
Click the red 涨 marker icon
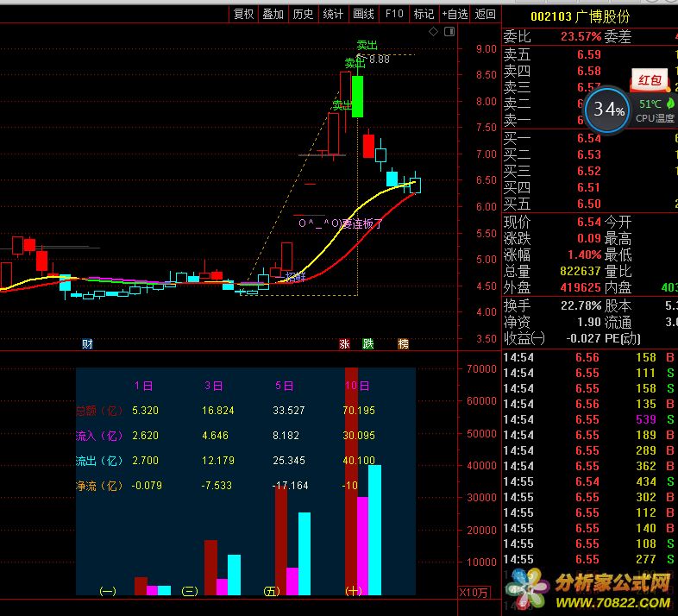coord(344,344)
